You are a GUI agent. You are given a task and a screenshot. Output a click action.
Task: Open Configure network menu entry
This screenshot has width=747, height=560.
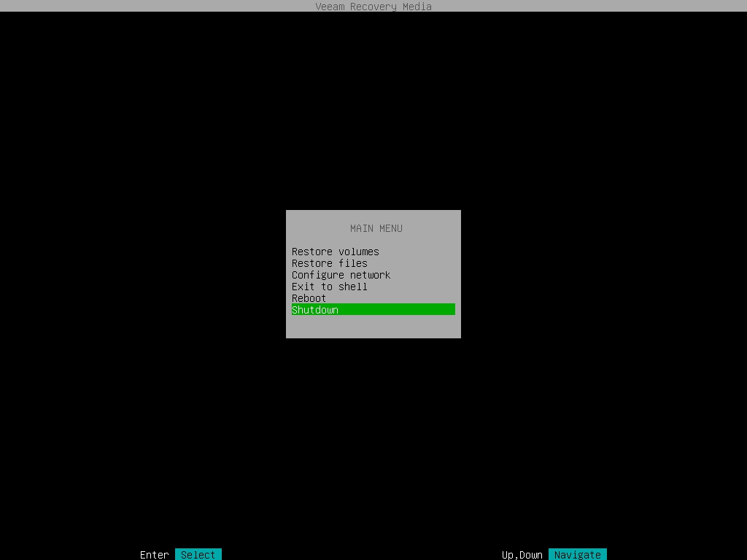[341, 275]
